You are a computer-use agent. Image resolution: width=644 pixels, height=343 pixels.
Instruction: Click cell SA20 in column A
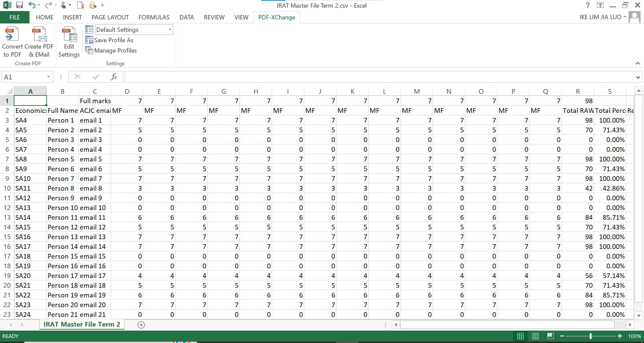[31, 276]
